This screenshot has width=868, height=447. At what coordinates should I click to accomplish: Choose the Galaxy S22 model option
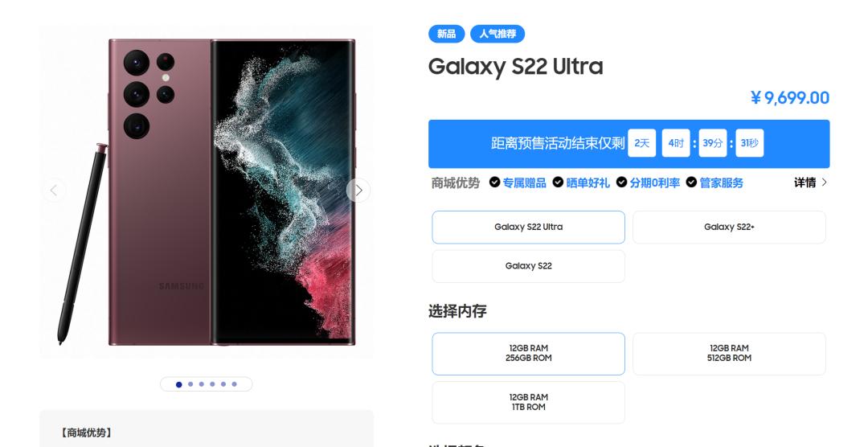[528, 266]
